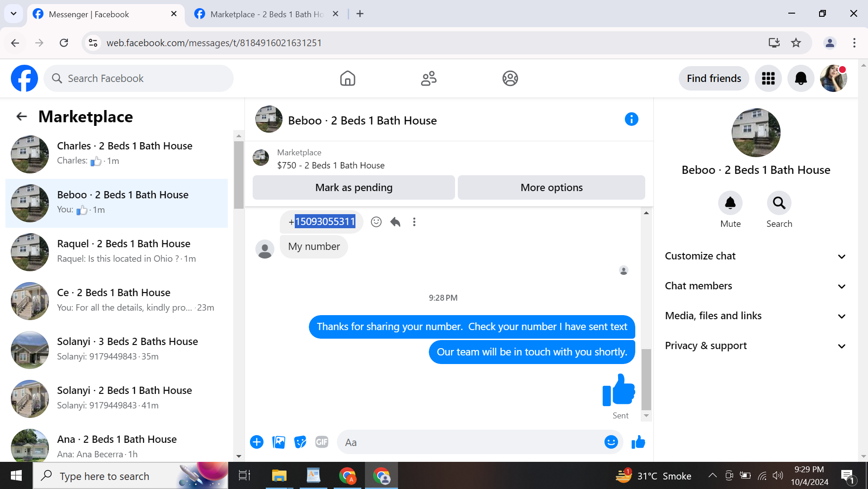The image size is (868, 489).
Task: Expand Customize chat section
Action: point(755,256)
